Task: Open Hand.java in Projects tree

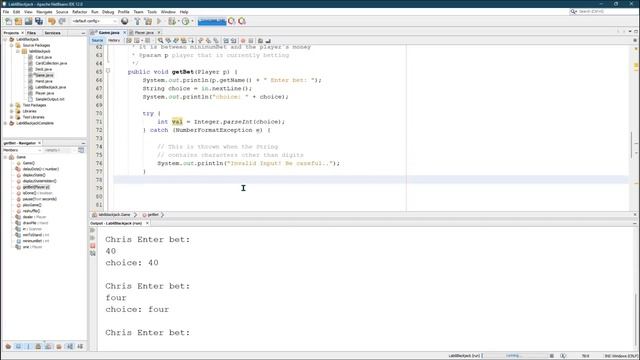Action: click(x=44, y=81)
